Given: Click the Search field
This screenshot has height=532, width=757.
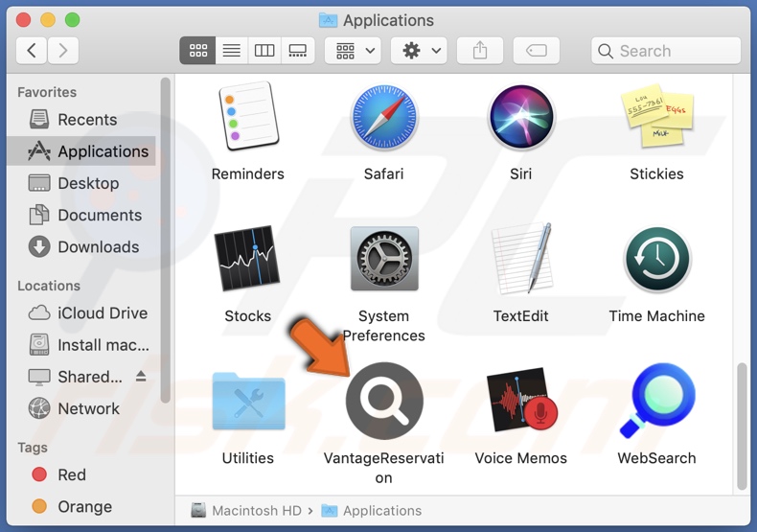Looking at the screenshot, I should click(666, 50).
